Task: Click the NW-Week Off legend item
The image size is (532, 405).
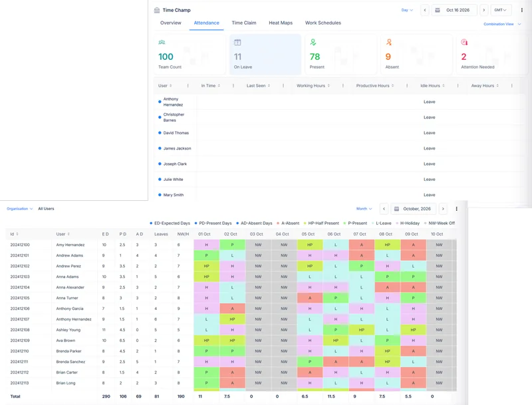Action: coord(440,223)
